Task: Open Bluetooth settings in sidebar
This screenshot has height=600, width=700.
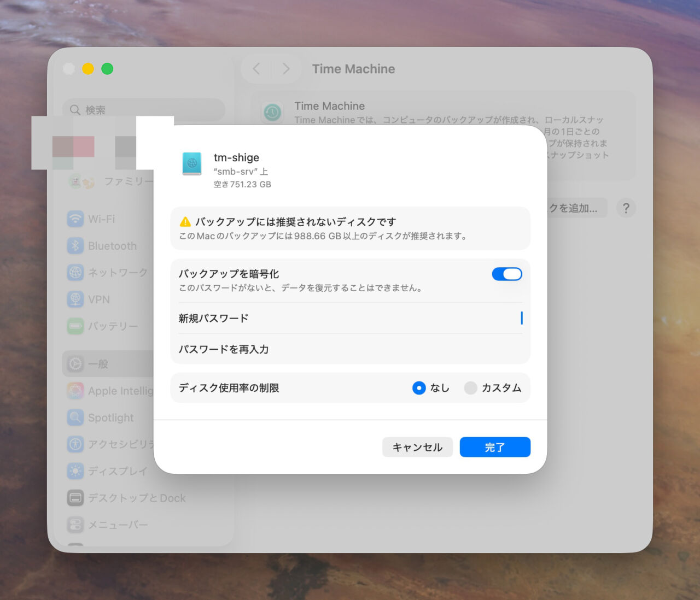Action: pos(101,246)
